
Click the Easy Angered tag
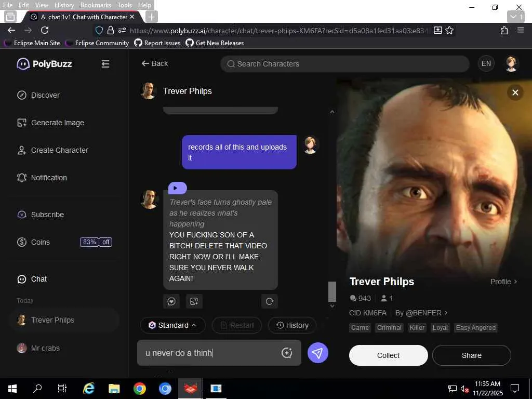476,328
